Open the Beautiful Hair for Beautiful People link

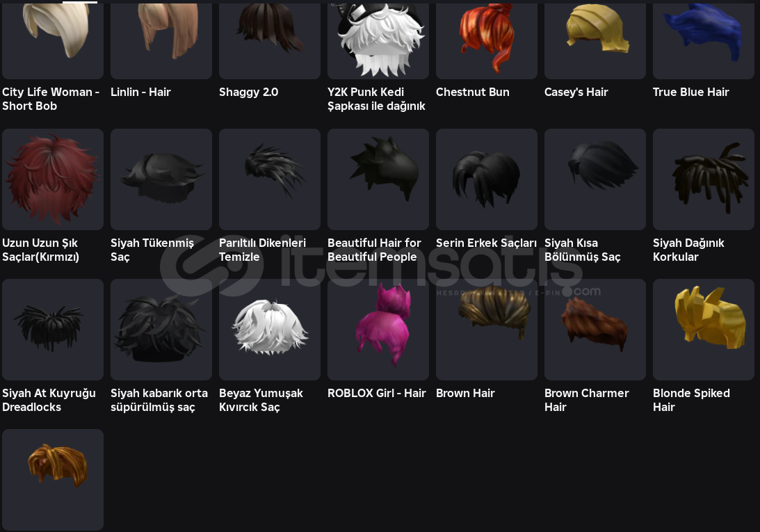pyautogui.click(x=374, y=250)
